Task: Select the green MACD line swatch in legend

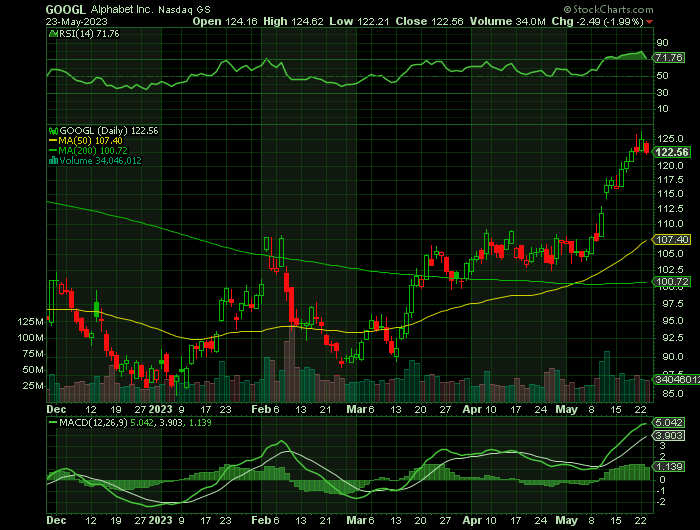Action: click(x=53, y=422)
